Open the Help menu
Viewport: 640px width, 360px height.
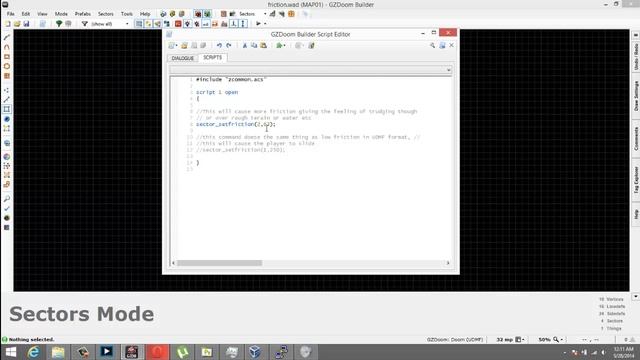[x=145, y=14]
